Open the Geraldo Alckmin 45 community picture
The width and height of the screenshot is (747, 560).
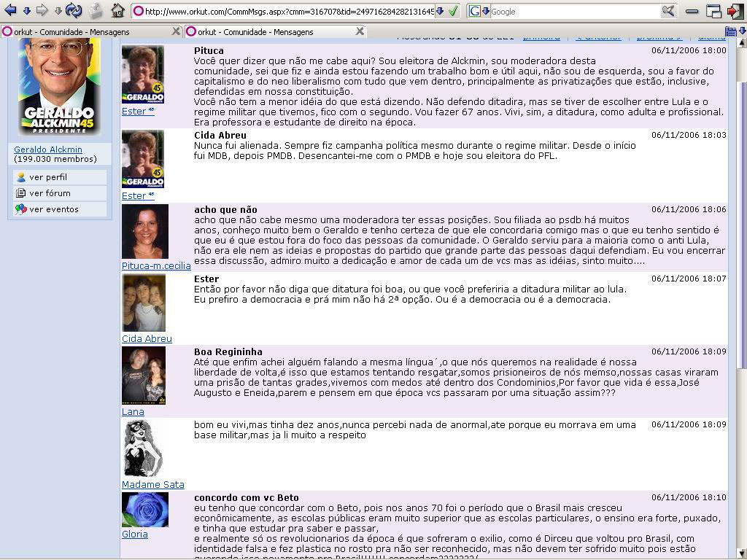click(x=60, y=87)
